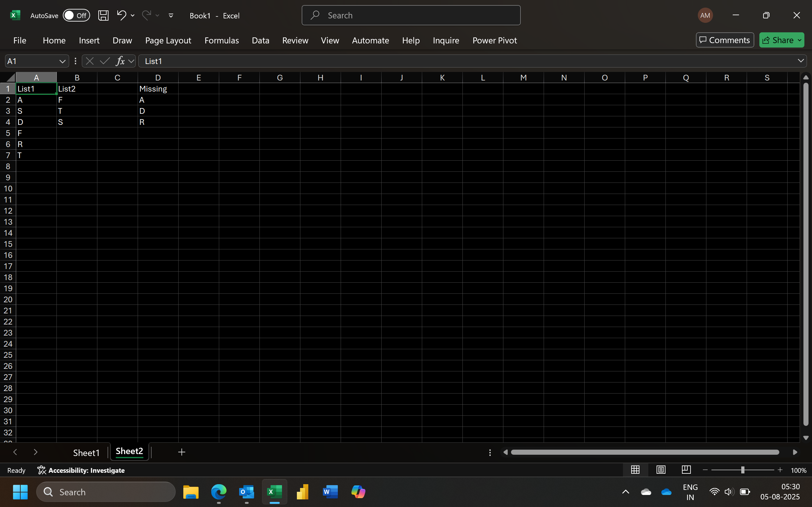Click the Search box in title bar
This screenshot has height=507, width=812.
(411, 16)
